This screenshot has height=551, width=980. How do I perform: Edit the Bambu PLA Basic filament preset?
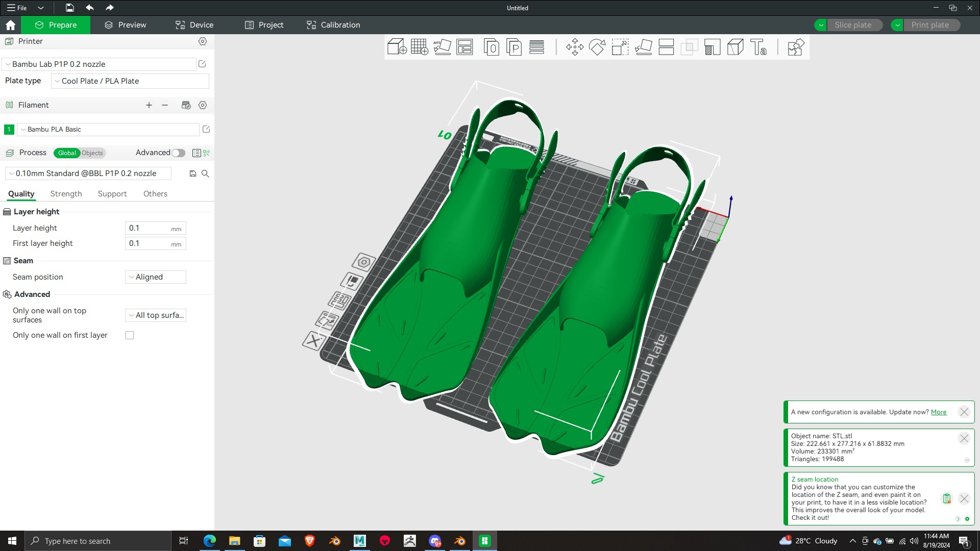pos(206,129)
